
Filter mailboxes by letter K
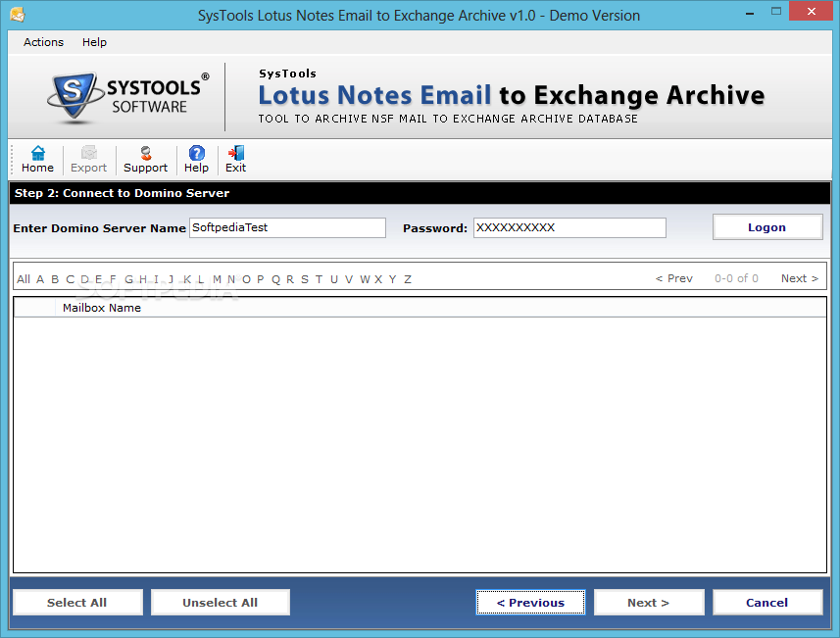click(x=187, y=279)
